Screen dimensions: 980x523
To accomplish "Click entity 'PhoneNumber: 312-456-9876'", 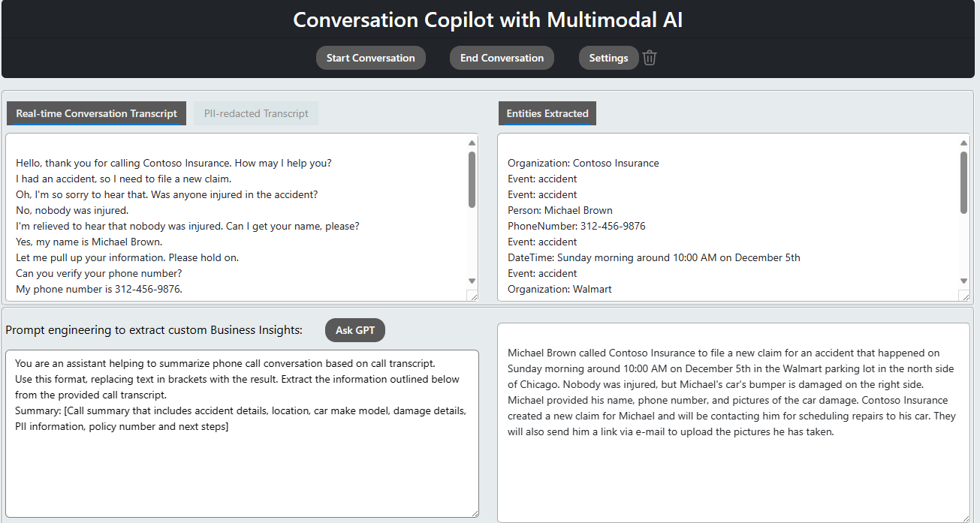I will tap(577, 226).
